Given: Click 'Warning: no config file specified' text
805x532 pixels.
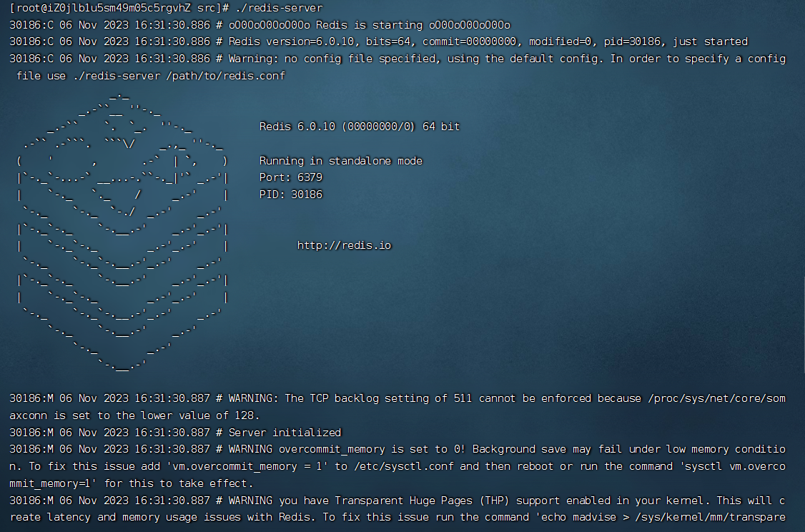Looking at the screenshot, I should 334,59.
